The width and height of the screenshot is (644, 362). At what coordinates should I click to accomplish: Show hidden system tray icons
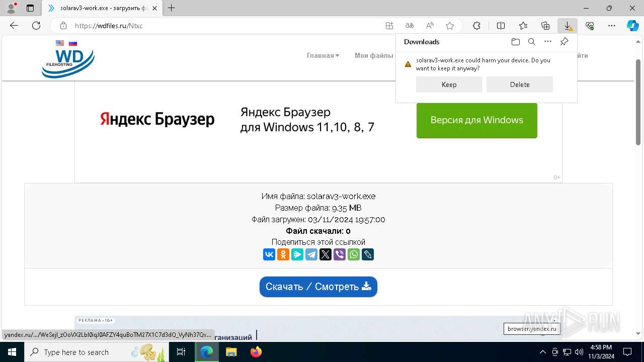click(542, 352)
